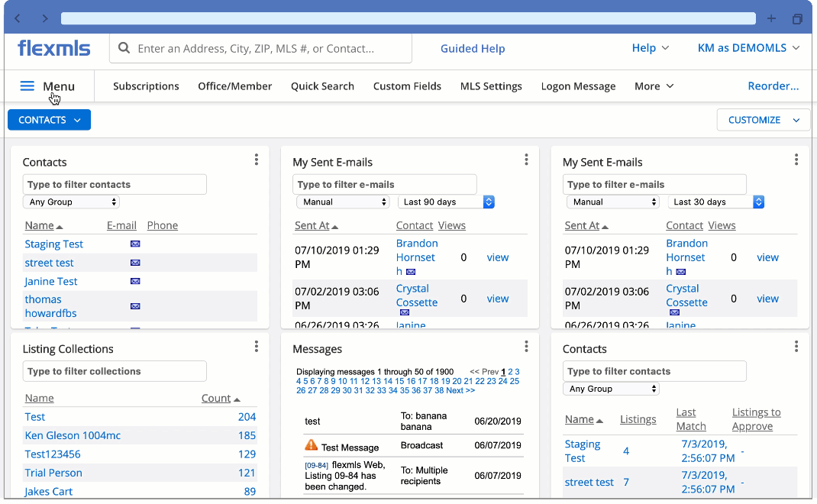Click the Guided Help link
This screenshot has width=817, height=504.
[x=473, y=49]
